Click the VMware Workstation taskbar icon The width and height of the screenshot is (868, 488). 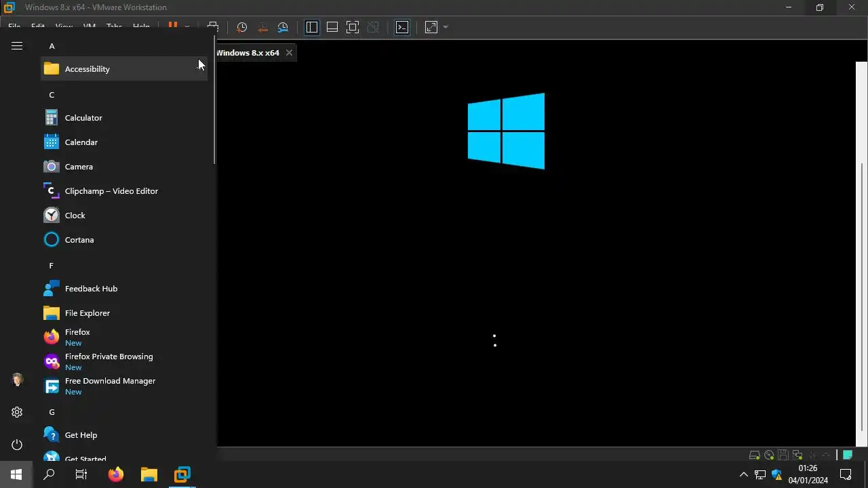pos(182,474)
